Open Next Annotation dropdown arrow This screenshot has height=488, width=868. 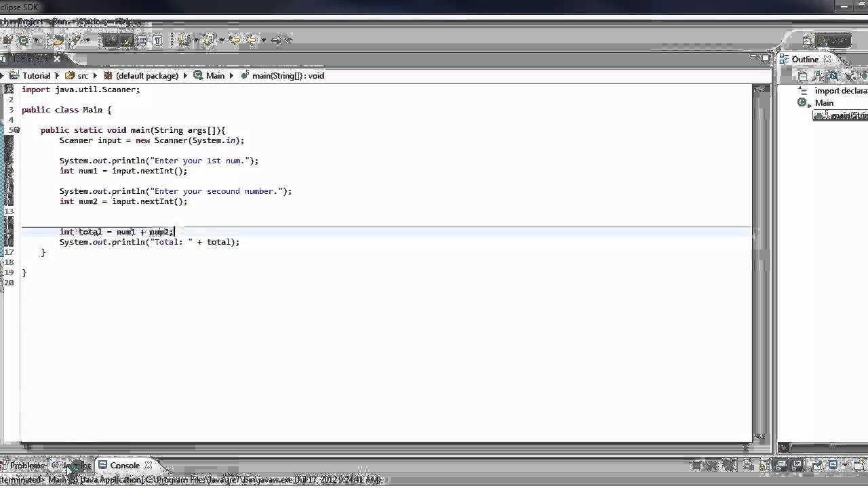coord(196,40)
